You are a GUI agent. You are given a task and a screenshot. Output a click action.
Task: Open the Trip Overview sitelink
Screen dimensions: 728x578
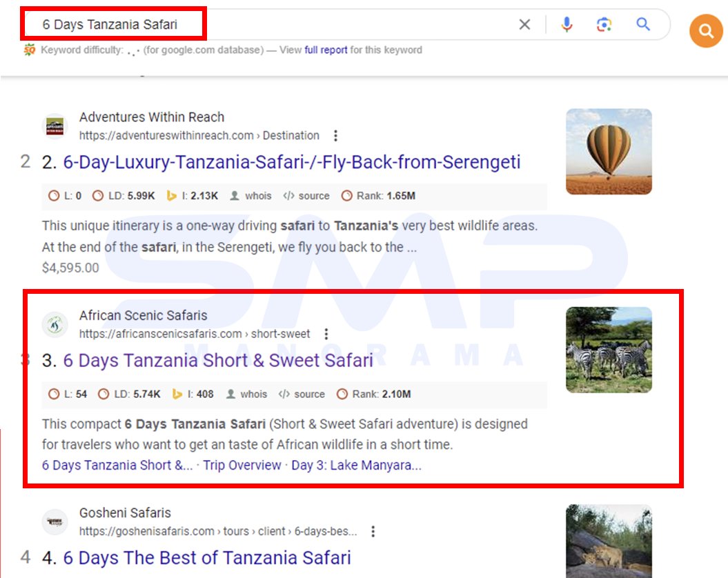(x=242, y=465)
